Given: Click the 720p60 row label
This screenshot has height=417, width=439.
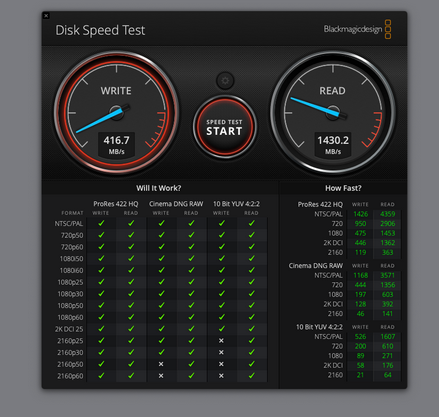Looking at the screenshot, I should pos(72,247).
